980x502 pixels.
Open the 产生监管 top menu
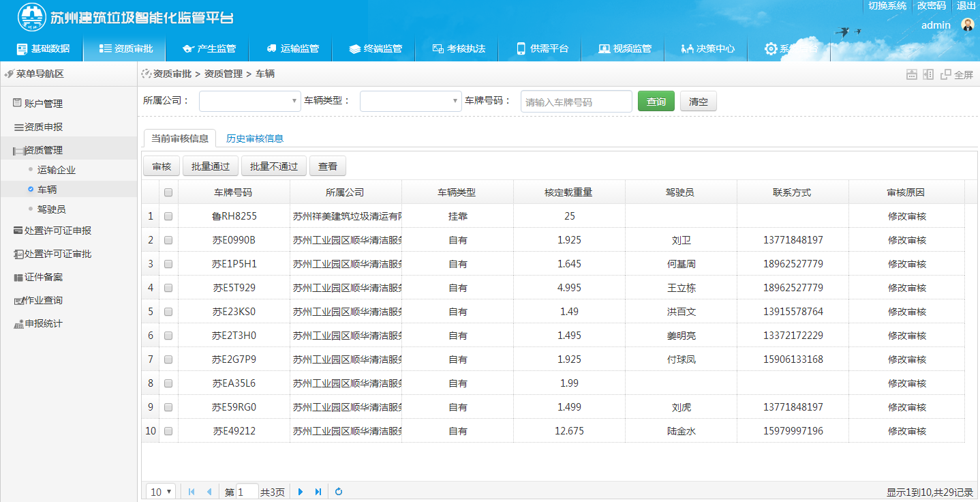point(209,49)
